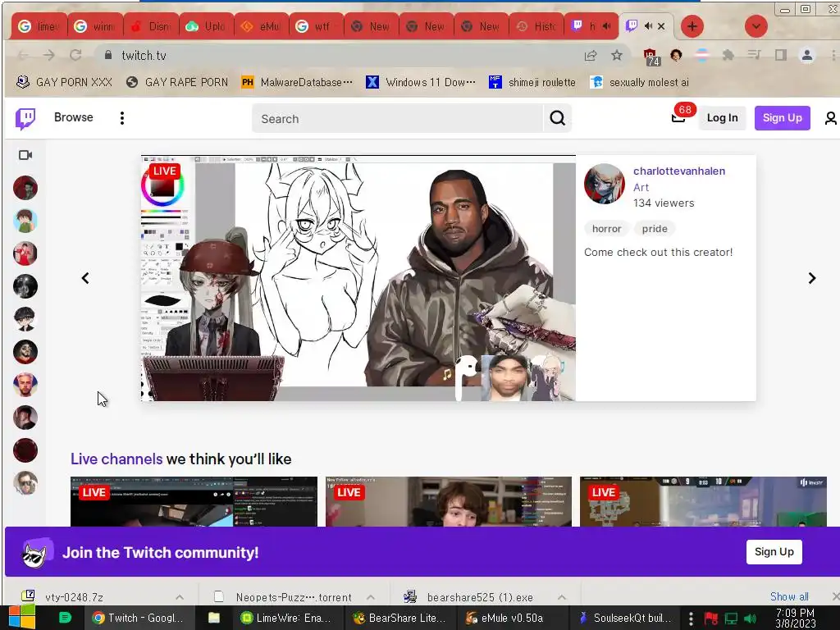
Task: Switch to the Uplo tab
Action: (x=207, y=26)
